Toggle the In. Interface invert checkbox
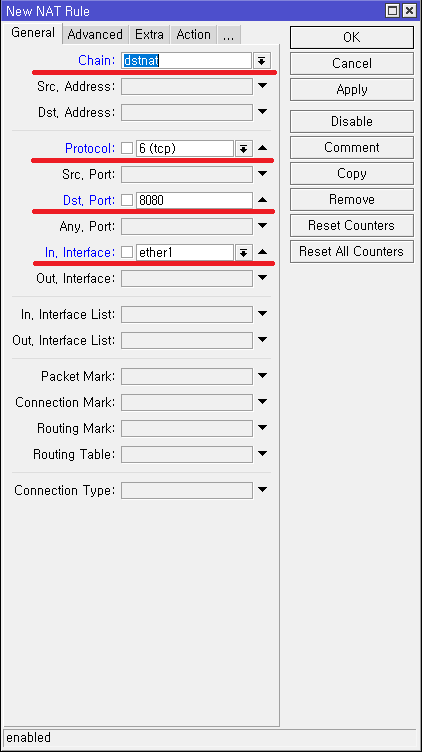This screenshot has height=752, width=422. [127, 253]
